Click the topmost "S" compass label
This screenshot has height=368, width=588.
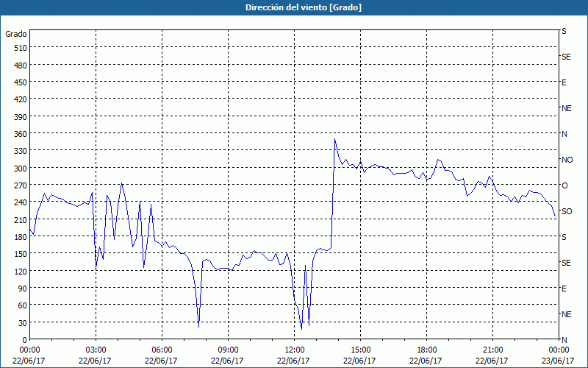point(564,31)
